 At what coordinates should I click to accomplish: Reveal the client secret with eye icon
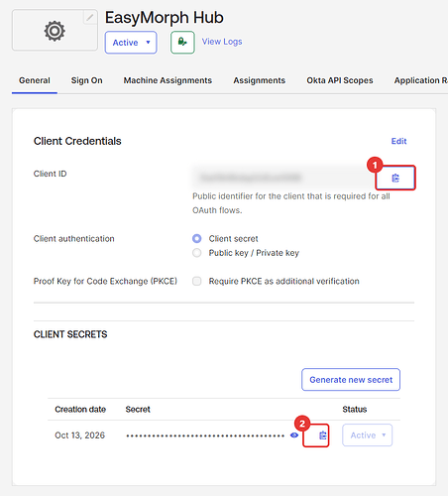pyautogui.click(x=294, y=435)
